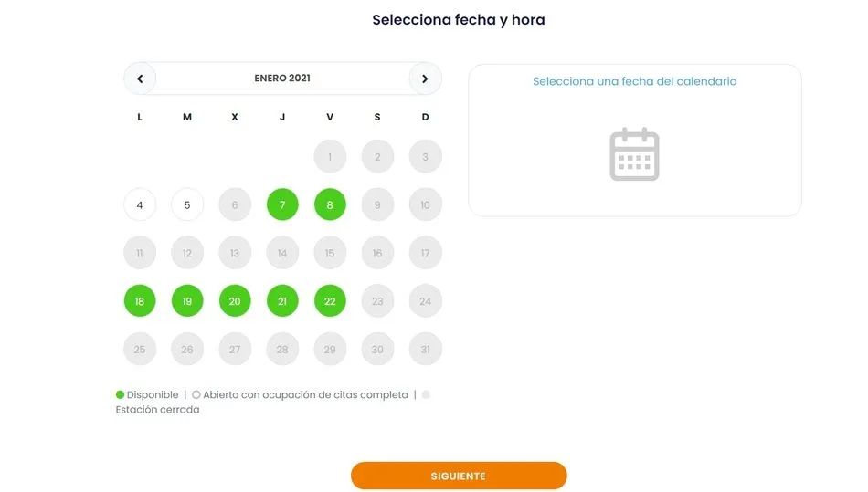Image resolution: width=868 pixels, height=492 pixels.
Task: Click 'Selecciona una fecha del calendario' text
Action: [634, 82]
